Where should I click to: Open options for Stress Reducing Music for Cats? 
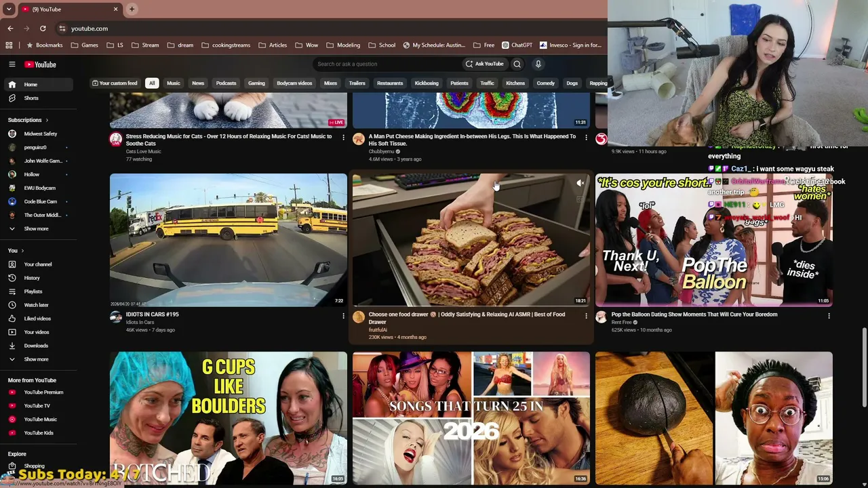tap(343, 138)
